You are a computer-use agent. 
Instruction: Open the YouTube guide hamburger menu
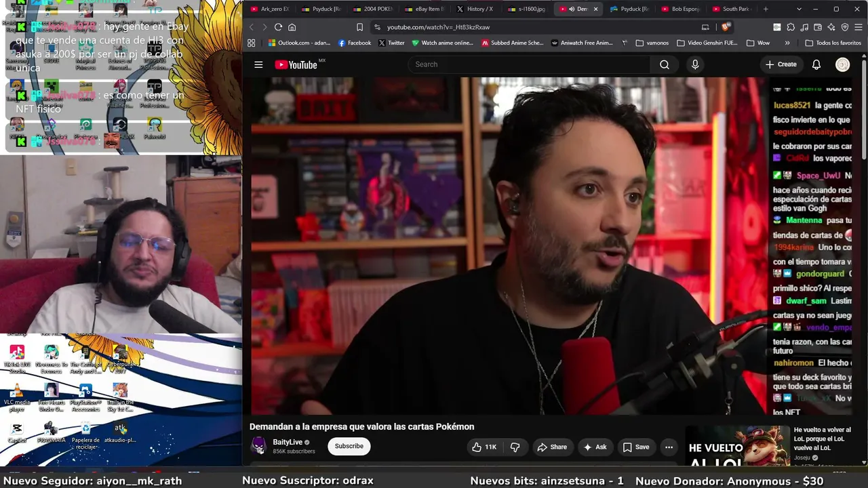tap(258, 64)
